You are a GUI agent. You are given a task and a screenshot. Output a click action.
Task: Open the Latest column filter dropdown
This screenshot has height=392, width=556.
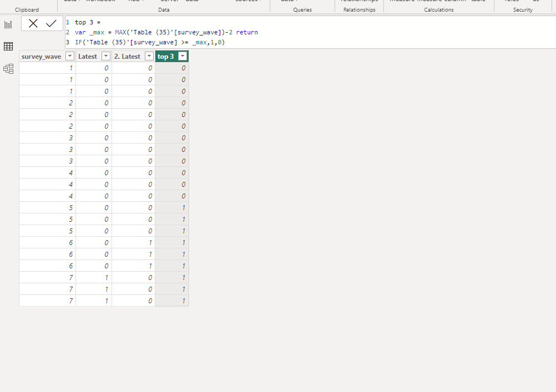tap(105, 57)
